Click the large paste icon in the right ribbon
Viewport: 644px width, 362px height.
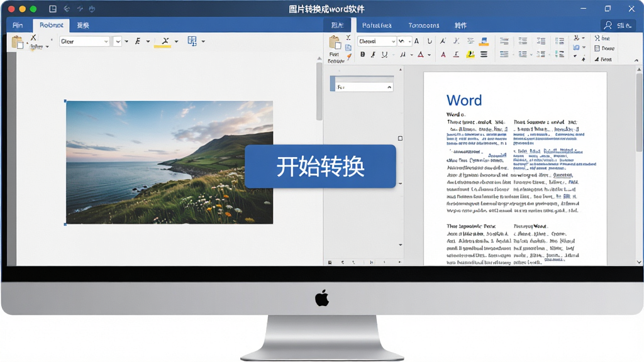tap(335, 43)
